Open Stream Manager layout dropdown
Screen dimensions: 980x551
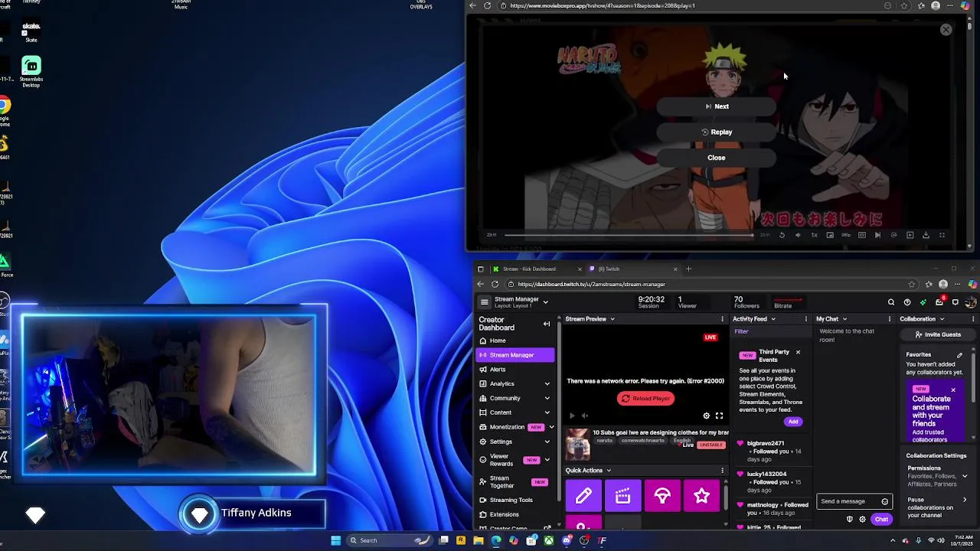pyautogui.click(x=545, y=302)
